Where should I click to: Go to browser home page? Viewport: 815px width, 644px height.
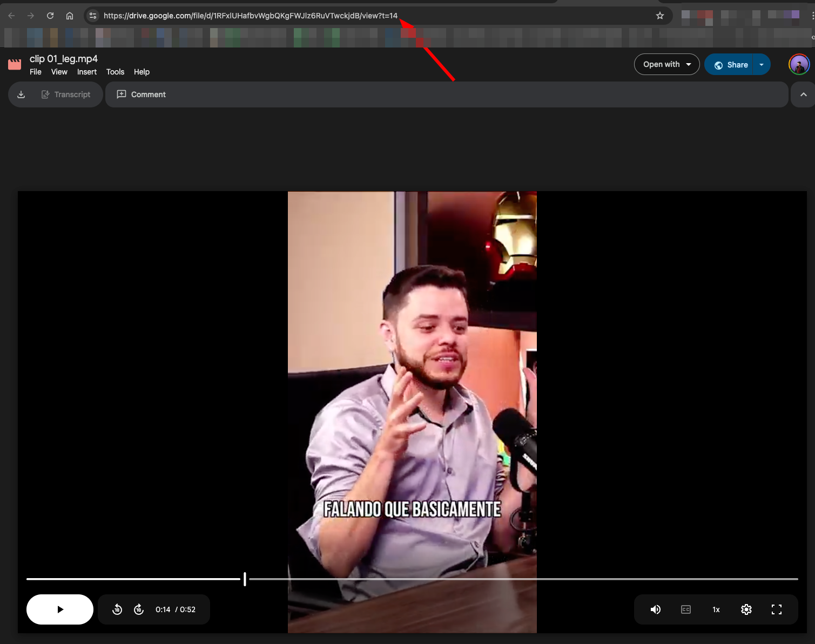point(70,16)
